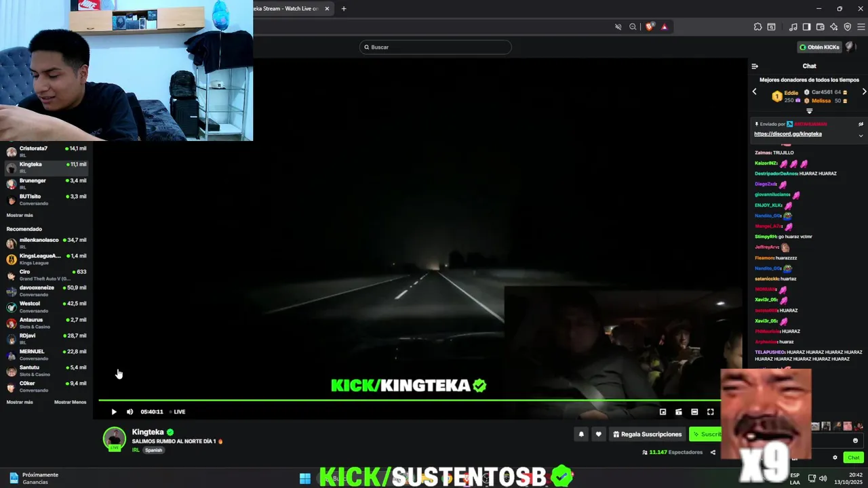Click the IRL category link under title
The height and width of the screenshot is (488, 868).
[136, 450]
